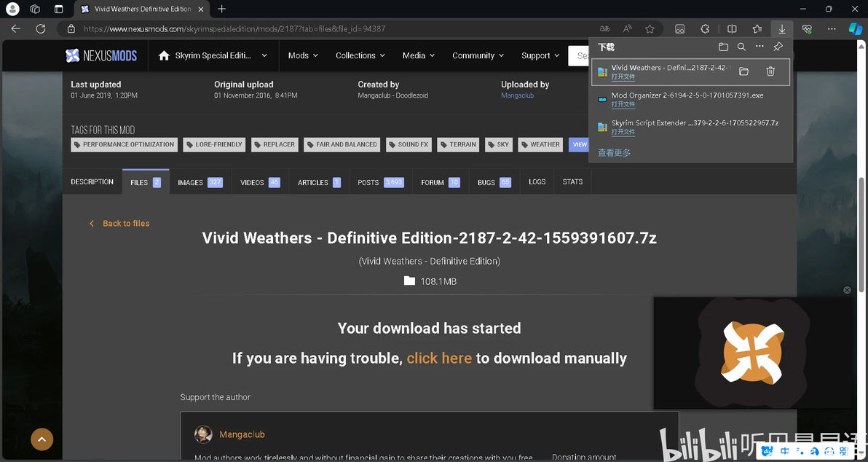
Task: Open the Copilot sidebar icon
Action: tap(856, 29)
